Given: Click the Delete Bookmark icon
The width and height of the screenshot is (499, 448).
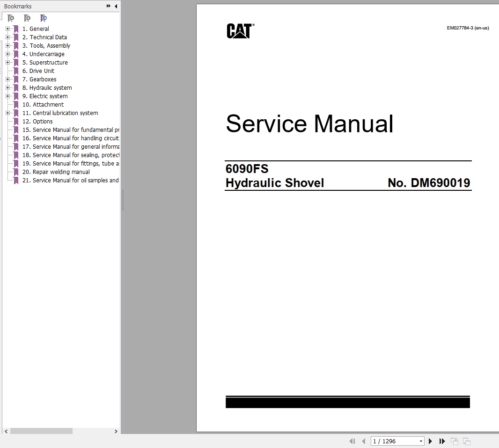Looking at the screenshot, I should pyautogui.click(x=11, y=18).
